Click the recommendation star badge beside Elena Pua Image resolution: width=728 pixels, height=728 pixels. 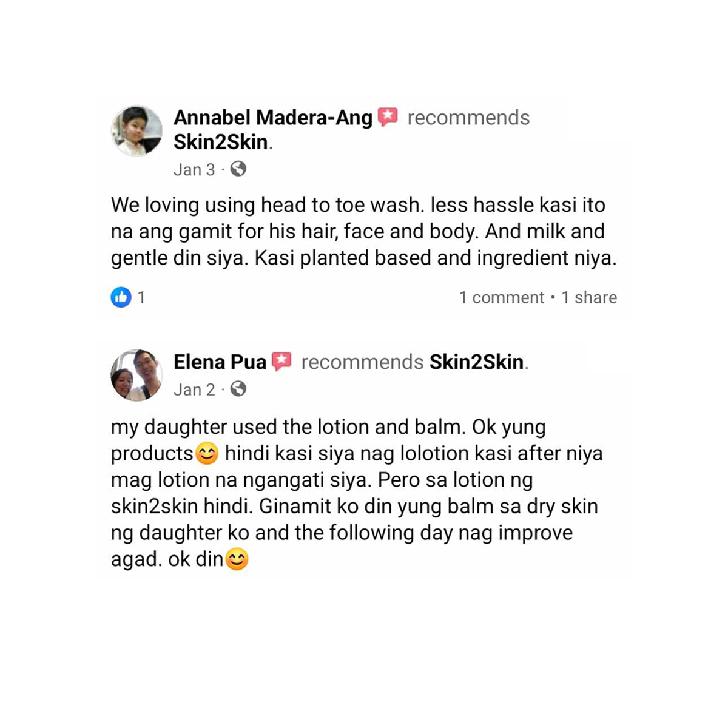point(281,362)
